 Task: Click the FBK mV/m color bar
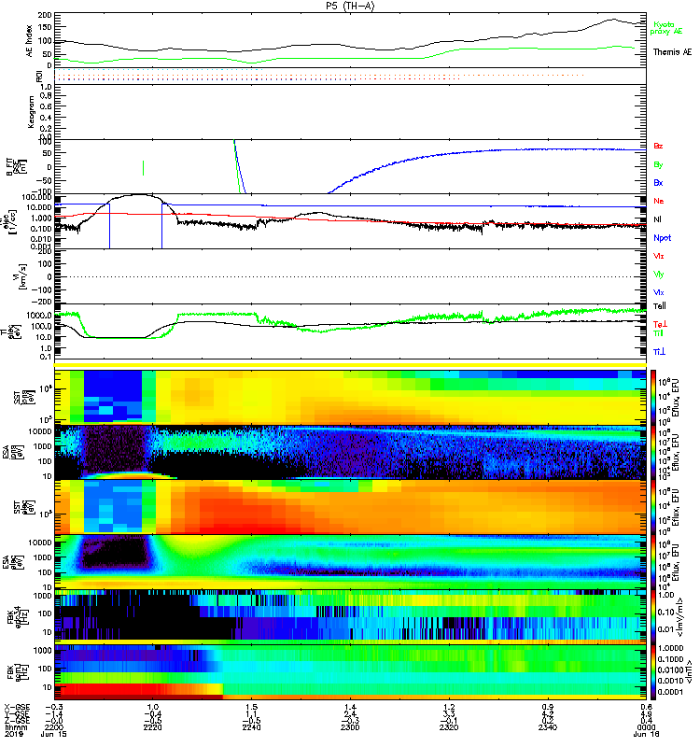click(x=652, y=617)
